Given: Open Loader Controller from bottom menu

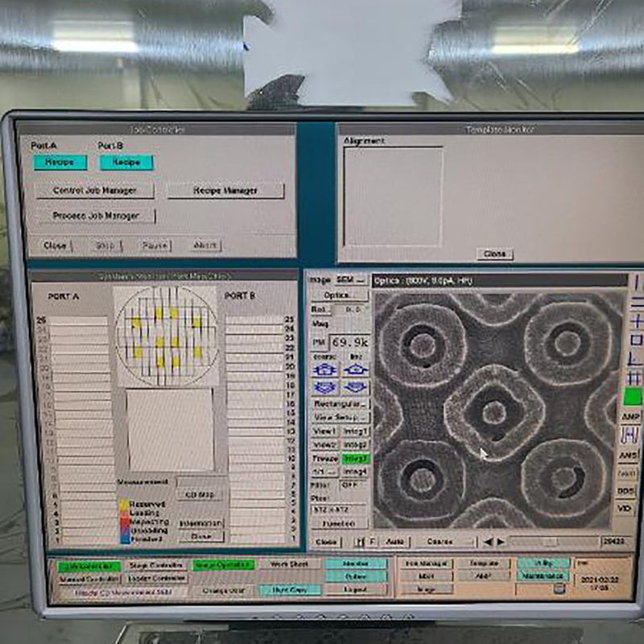Looking at the screenshot, I should pyautogui.click(x=156, y=578).
